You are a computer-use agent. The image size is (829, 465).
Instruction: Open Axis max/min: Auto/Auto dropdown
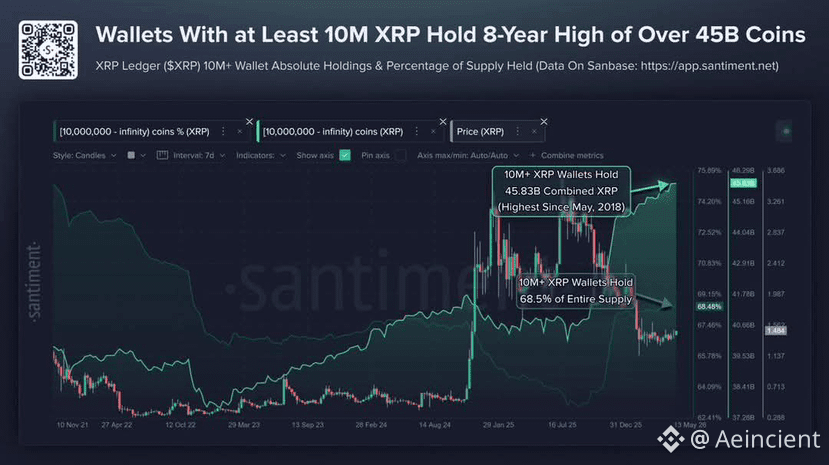tap(468, 155)
